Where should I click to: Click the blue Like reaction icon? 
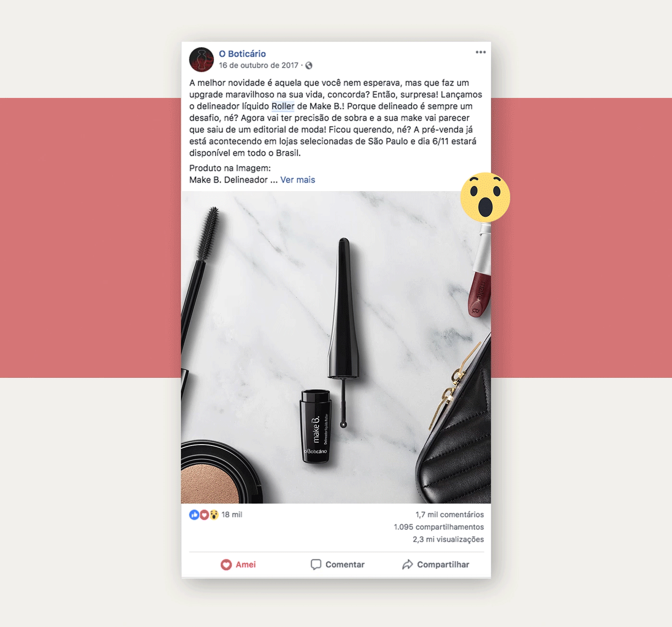(x=194, y=515)
